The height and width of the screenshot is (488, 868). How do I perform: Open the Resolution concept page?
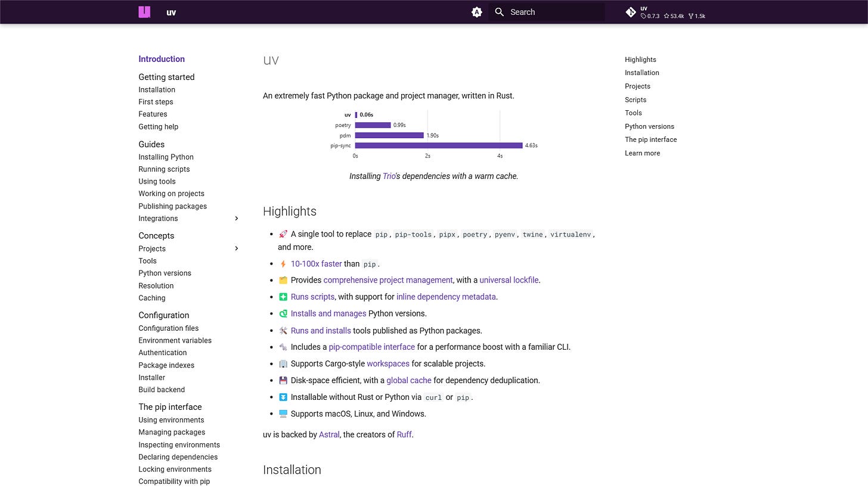pyautogui.click(x=156, y=285)
